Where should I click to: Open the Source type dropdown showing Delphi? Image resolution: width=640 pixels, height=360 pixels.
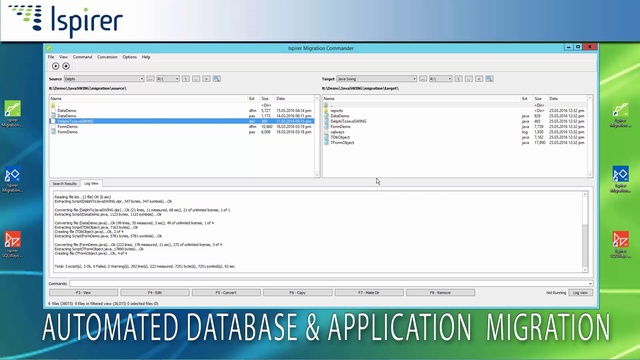(104, 79)
